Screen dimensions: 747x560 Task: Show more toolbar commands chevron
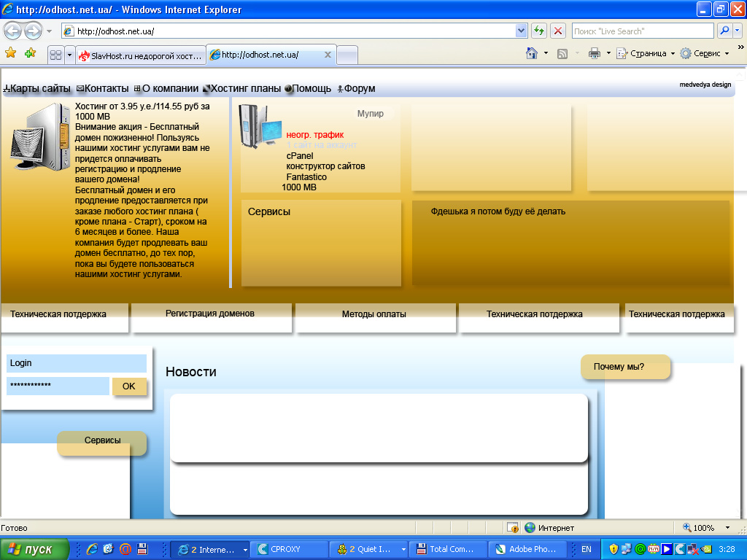(741, 47)
